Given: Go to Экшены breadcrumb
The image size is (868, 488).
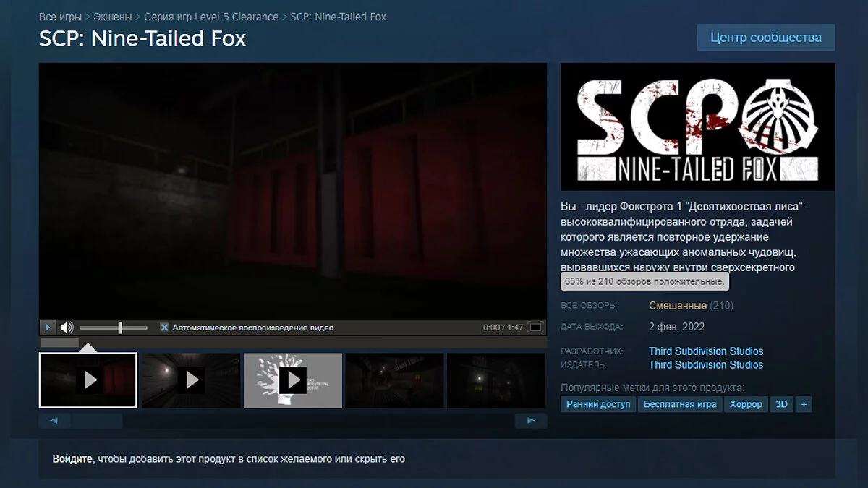Looking at the screenshot, I should click(x=113, y=16).
